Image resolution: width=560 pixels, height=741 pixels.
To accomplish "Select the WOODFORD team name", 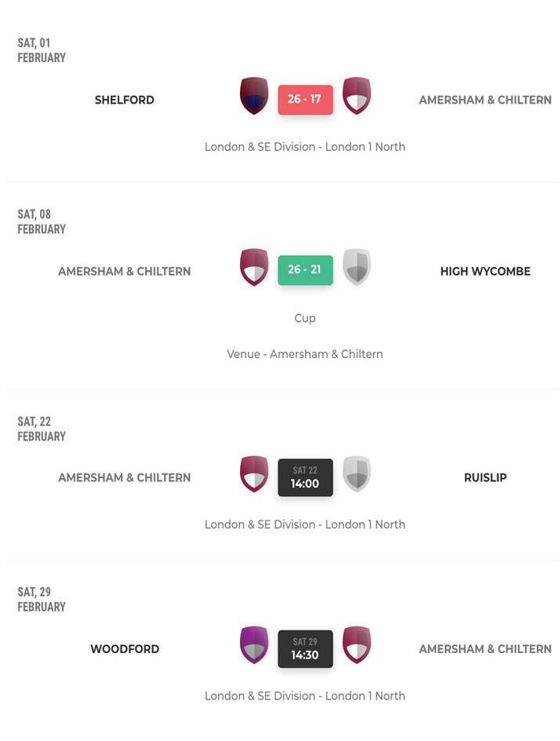I will pos(125,649).
